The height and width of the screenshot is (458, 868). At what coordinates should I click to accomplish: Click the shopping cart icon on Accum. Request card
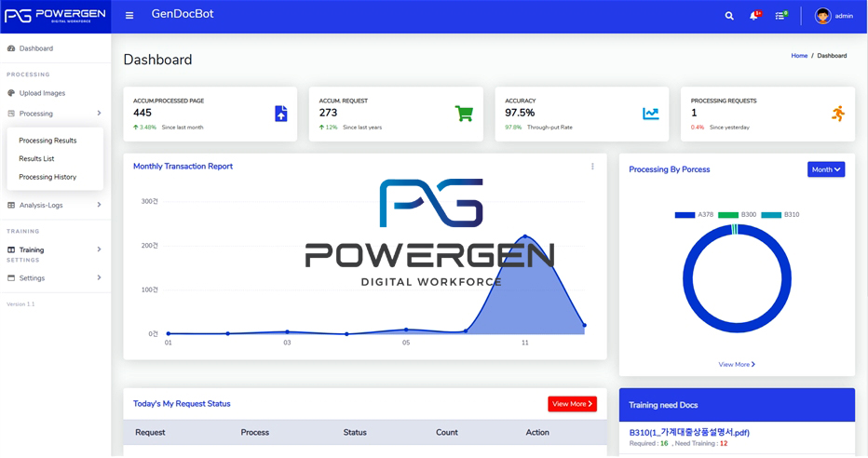[464, 114]
